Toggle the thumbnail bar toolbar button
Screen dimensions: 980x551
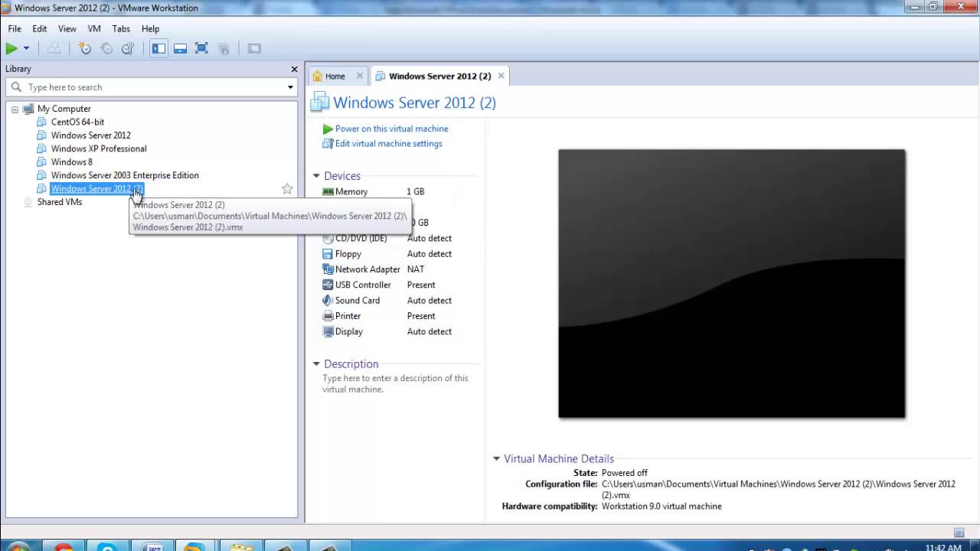pyautogui.click(x=180, y=48)
